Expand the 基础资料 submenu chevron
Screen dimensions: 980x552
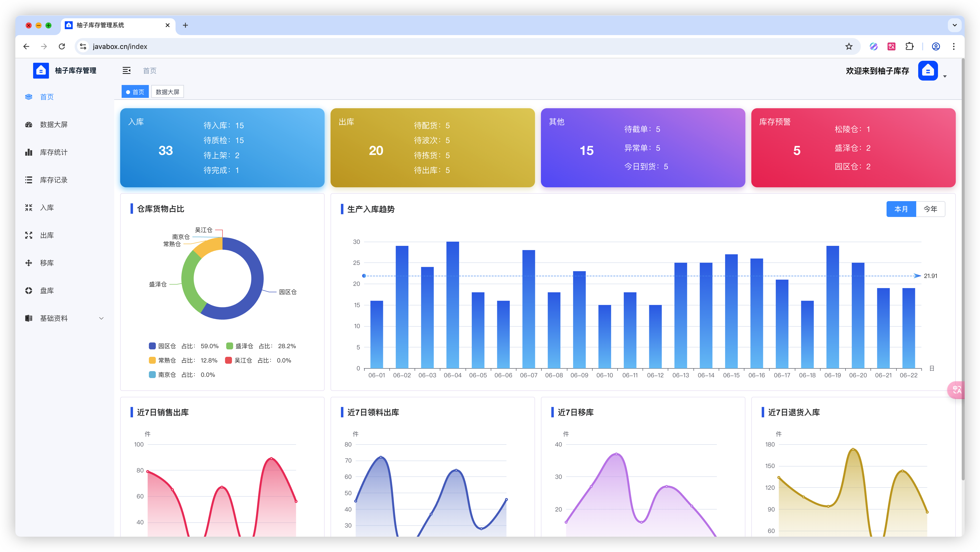(101, 318)
